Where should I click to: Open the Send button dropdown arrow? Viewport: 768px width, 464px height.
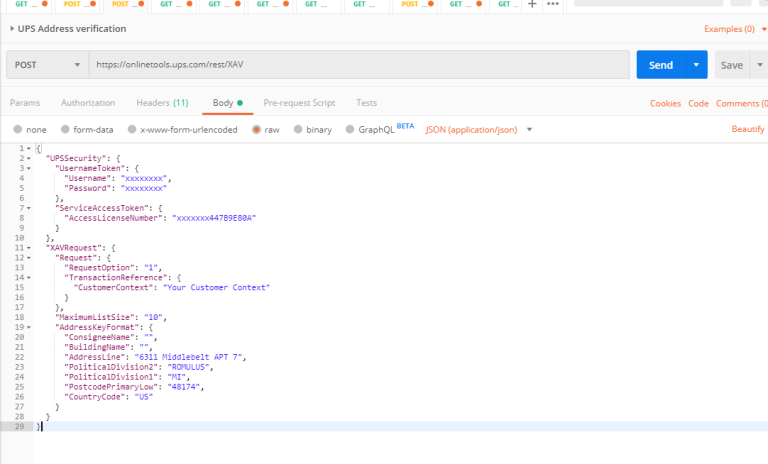(697, 65)
